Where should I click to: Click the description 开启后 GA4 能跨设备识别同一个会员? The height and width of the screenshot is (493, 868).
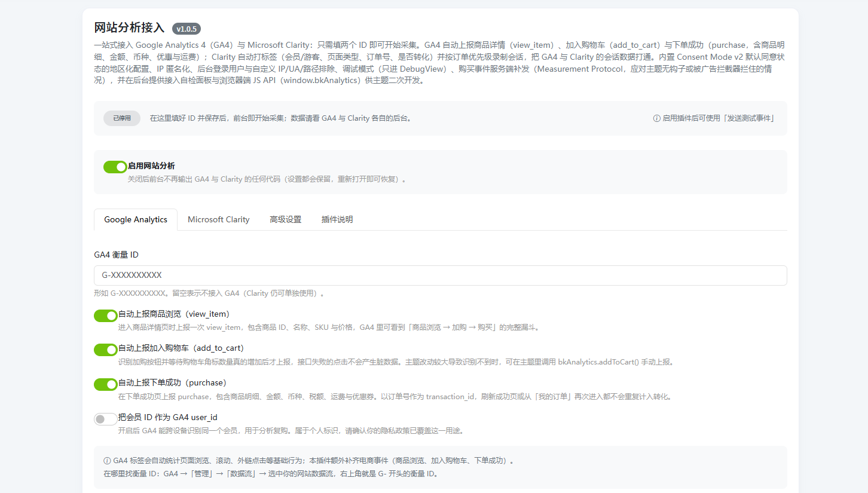tap(291, 431)
